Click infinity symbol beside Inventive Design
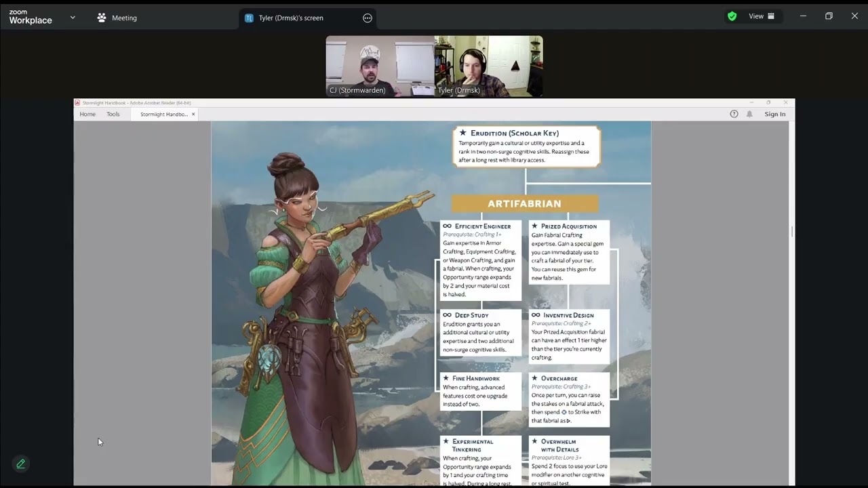 pyautogui.click(x=536, y=315)
